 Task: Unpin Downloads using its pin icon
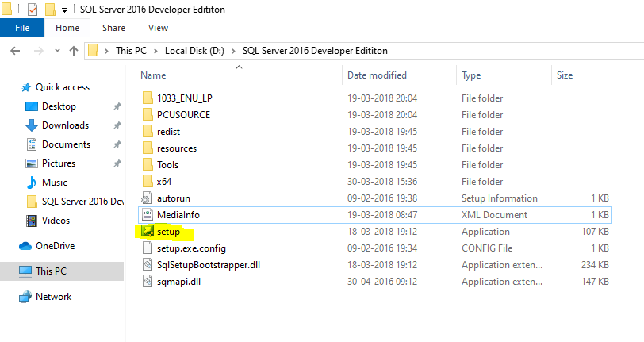point(117,125)
